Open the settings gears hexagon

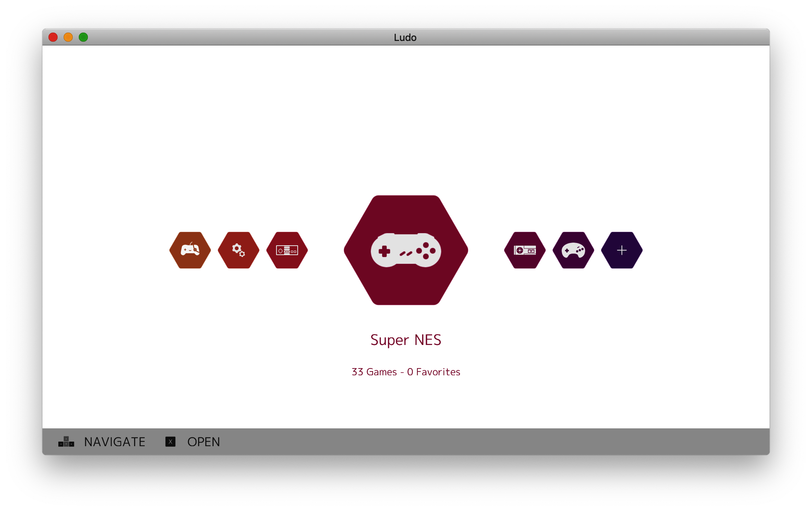click(x=239, y=250)
